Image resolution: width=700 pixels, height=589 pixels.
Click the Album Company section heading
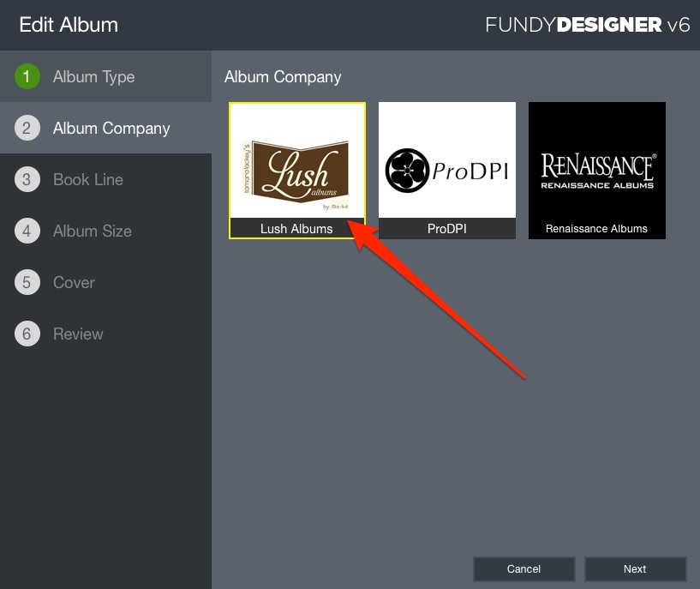pos(283,77)
